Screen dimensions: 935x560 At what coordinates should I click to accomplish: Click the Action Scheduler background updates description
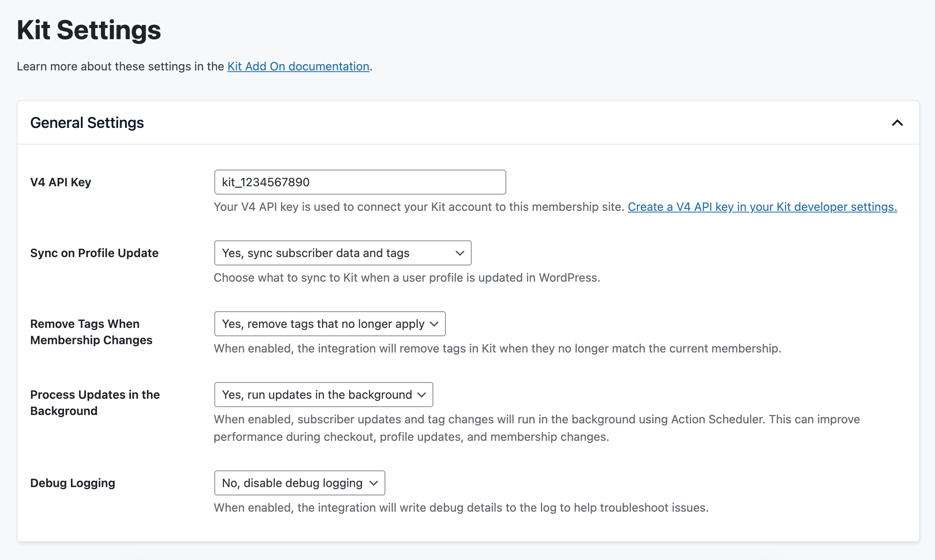536,427
